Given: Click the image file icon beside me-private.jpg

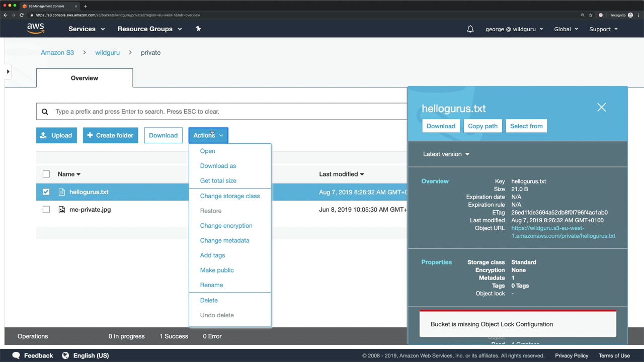Looking at the screenshot, I should coord(62,210).
